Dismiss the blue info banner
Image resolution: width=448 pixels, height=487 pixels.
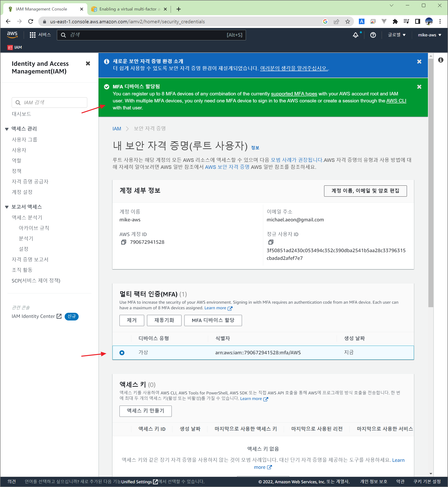tap(419, 62)
